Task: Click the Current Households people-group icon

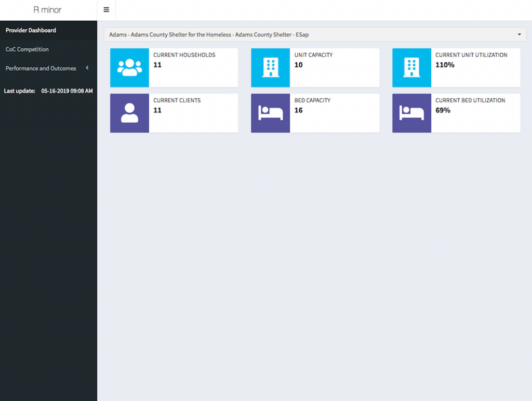Action: tap(129, 68)
